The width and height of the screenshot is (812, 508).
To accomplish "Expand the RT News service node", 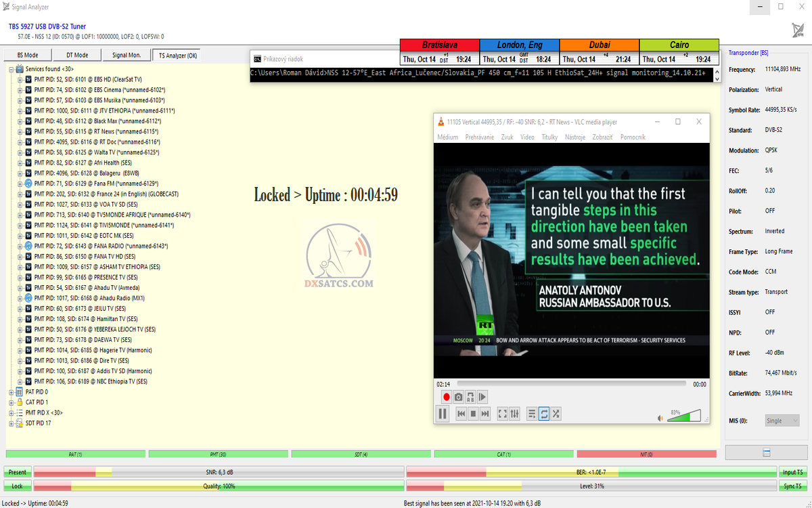I will [20, 131].
